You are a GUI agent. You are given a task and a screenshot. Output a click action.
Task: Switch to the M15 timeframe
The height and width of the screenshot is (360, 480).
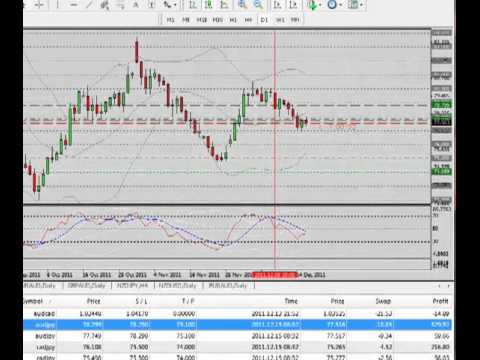pyautogui.click(x=201, y=20)
